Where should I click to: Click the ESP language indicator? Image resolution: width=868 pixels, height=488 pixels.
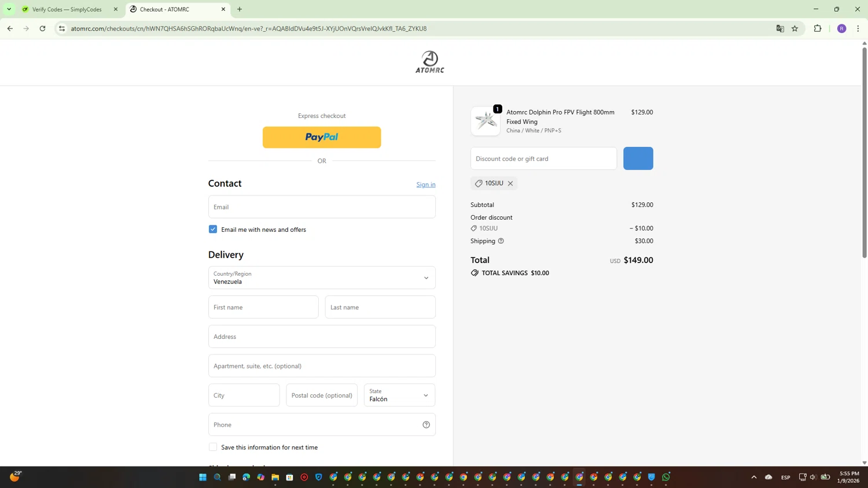pyautogui.click(x=785, y=477)
